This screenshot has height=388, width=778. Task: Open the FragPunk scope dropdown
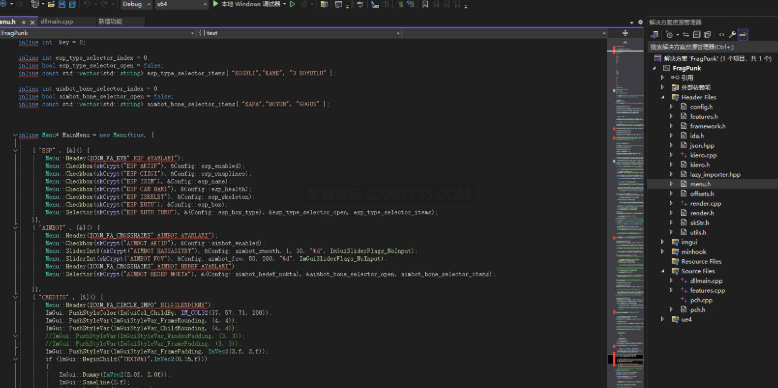[x=98, y=33]
